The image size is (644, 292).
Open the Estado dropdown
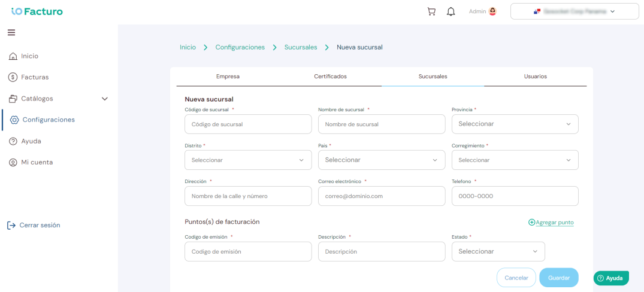498,251
